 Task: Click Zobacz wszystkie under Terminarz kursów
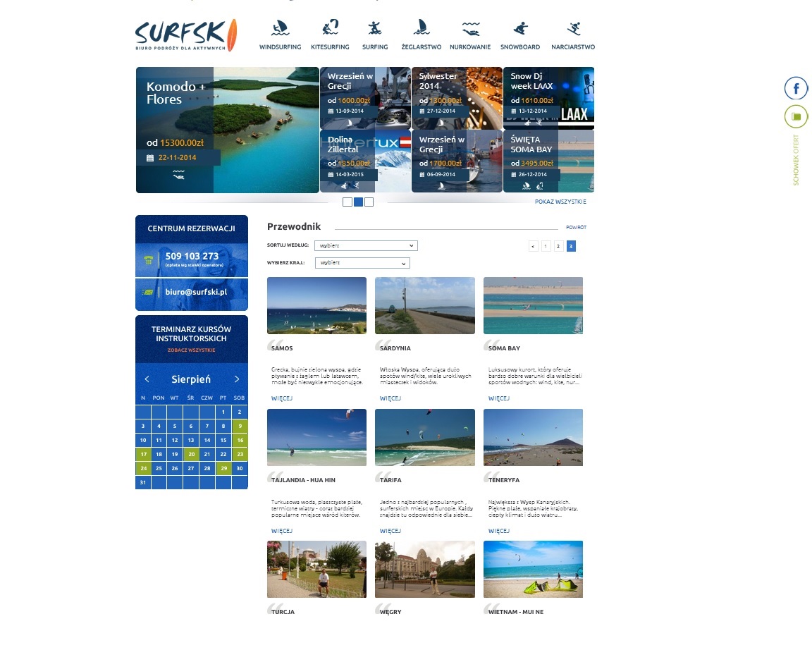click(x=191, y=350)
